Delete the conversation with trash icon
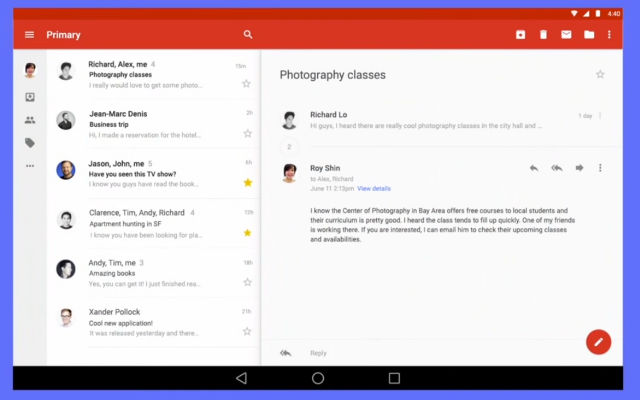This screenshot has width=640, height=400. (x=543, y=35)
